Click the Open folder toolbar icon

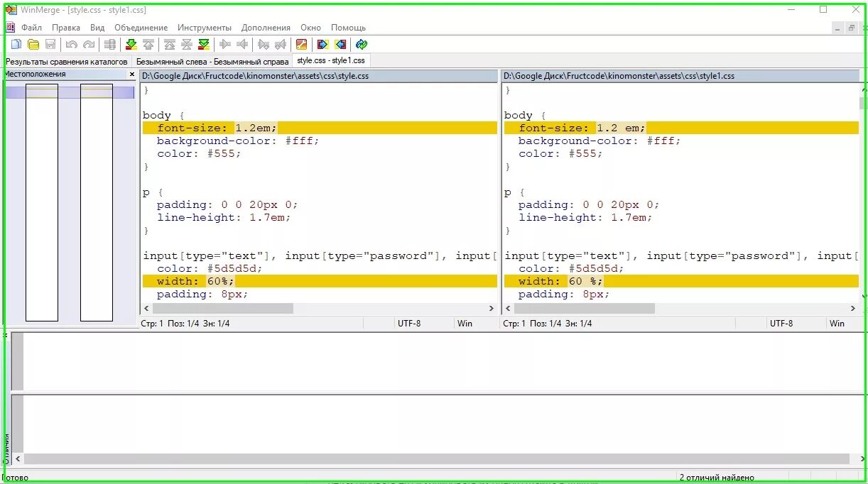33,45
